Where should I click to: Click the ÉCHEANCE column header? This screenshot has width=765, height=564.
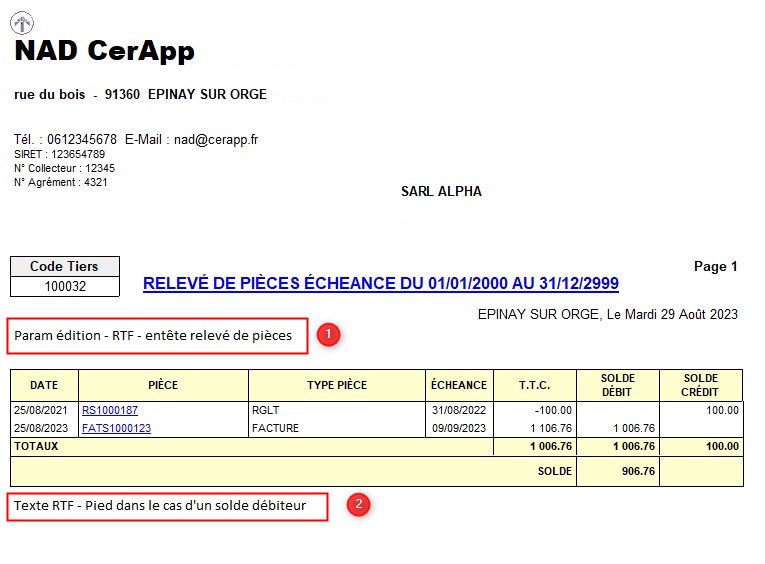tap(459, 385)
